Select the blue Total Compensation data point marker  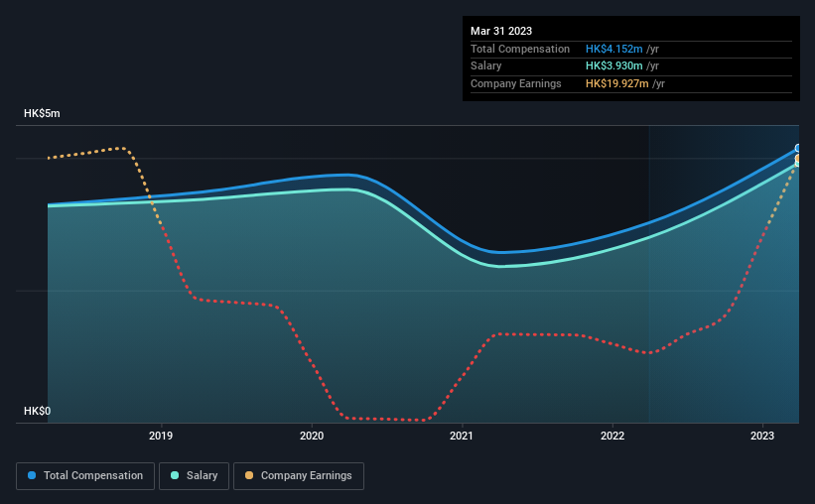coord(797,148)
